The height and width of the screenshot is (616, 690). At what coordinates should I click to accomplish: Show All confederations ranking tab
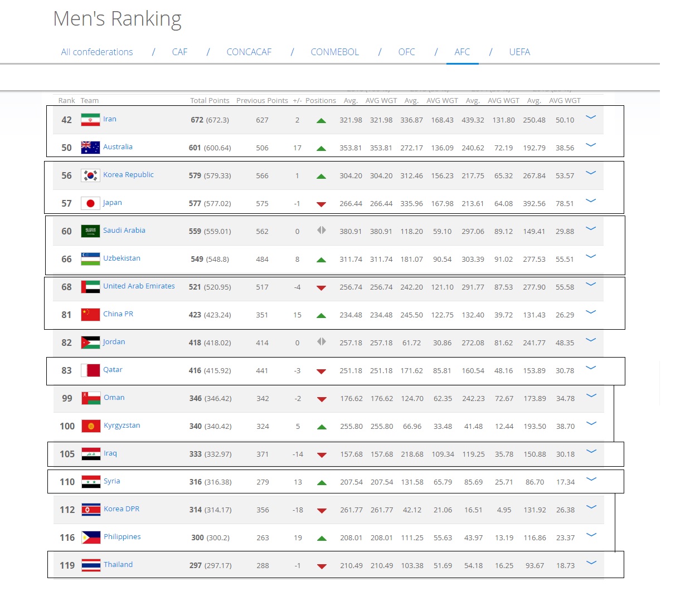pos(97,52)
